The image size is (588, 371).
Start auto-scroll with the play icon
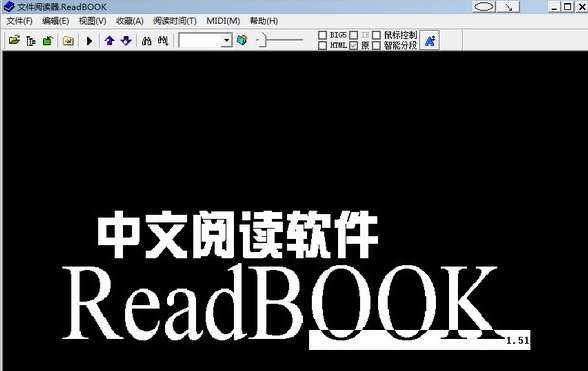click(89, 41)
